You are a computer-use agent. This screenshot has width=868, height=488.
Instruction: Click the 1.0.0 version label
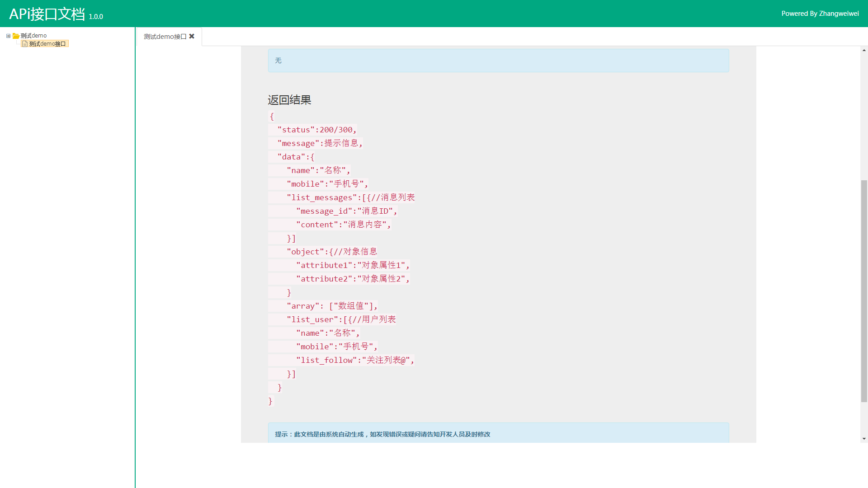[x=96, y=17]
